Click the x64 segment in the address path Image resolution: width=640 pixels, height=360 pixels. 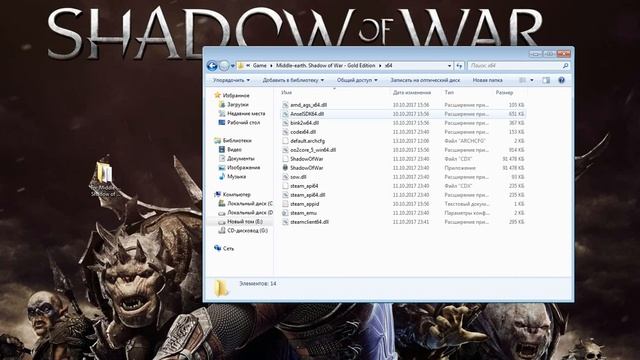[x=388, y=66]
